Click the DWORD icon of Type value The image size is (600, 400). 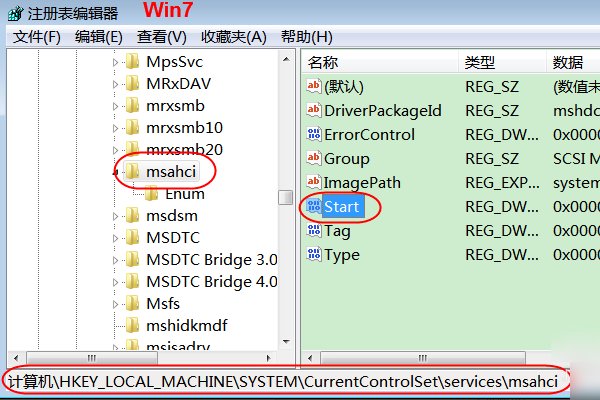coord(314,254)
